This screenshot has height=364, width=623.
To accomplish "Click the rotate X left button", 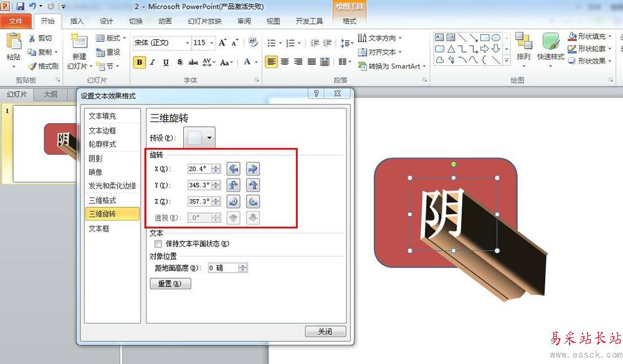I will pyautogui.click(x=233, y=169).
